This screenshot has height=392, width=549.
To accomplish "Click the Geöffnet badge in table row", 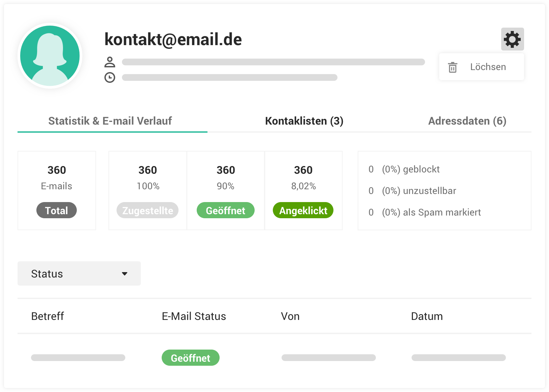I will (x=191, y=358).
